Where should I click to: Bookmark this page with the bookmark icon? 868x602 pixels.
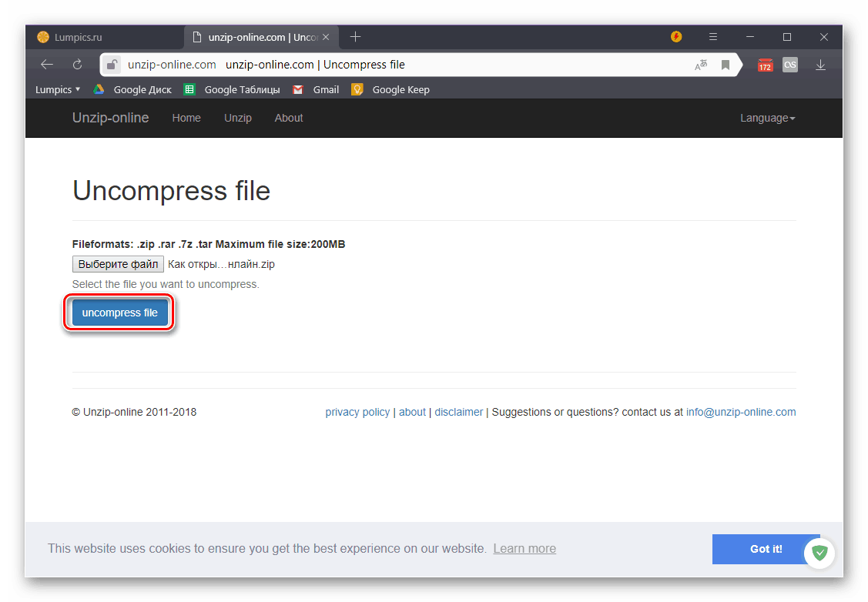tap(726, 65)
